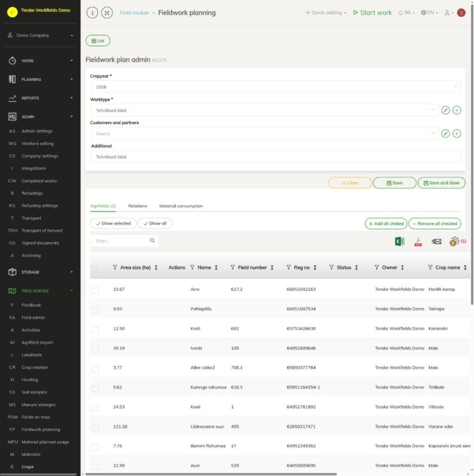Click the orange Close button
The image size is (474, 476).
click(350, 183)
